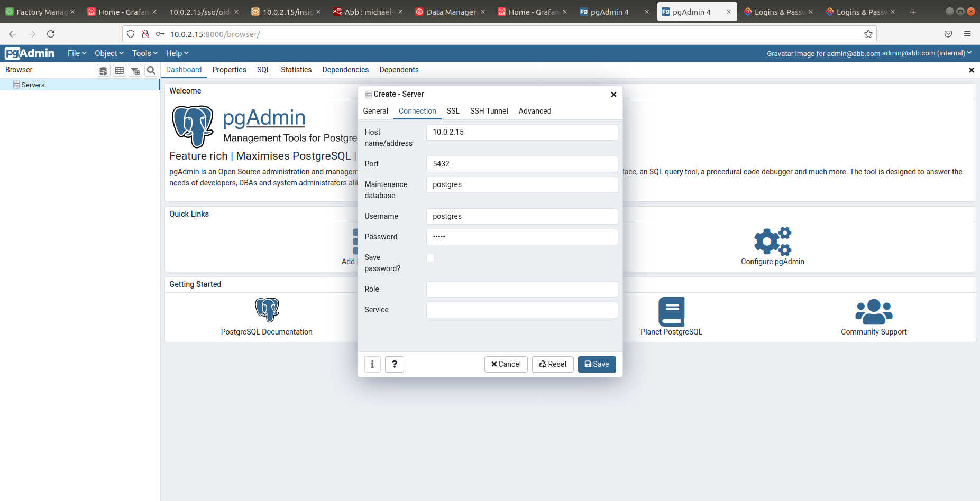Open the Help menu
Image resolution: width=980 pixels, height=501 pixels.
click(177, 53)
